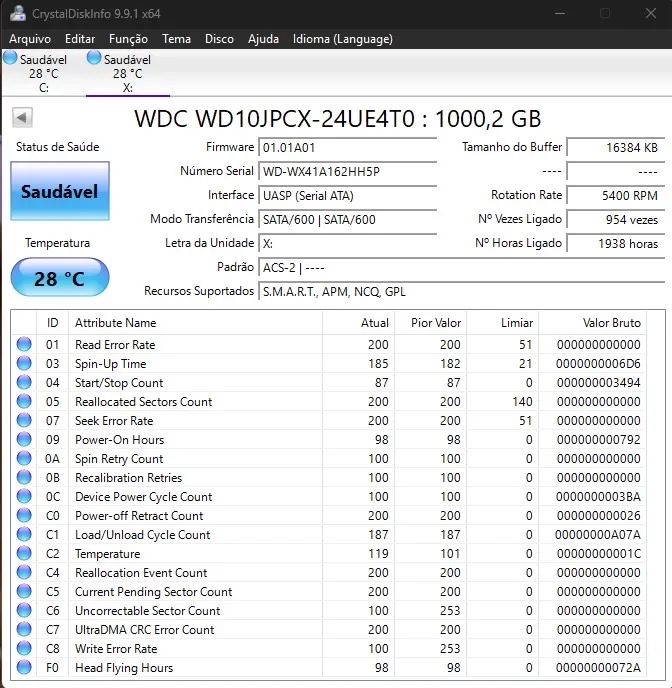Click the status orb of Power-On Hours
672x688 pixels.
[24, 439]
